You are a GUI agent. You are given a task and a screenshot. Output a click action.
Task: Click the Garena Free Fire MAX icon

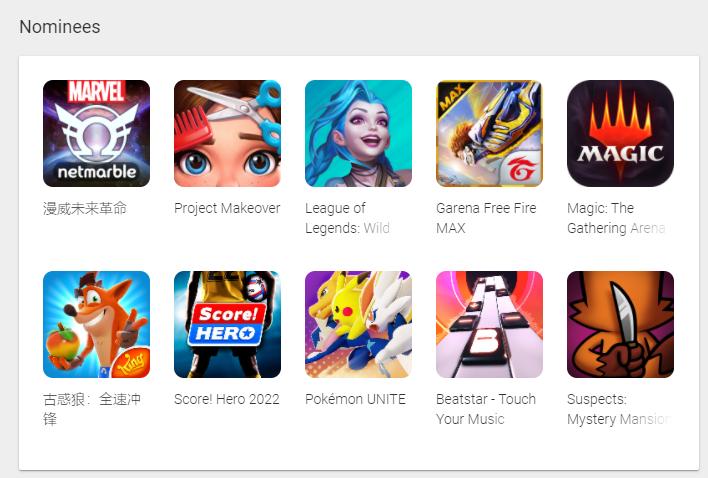[489, 133]
